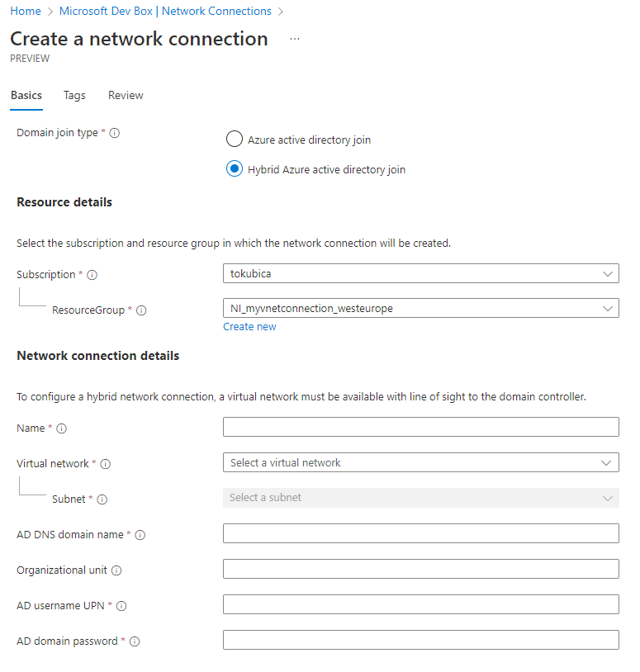Click the AD domain password field
This screenshot has width=640, height=672.
pos(421,640)
